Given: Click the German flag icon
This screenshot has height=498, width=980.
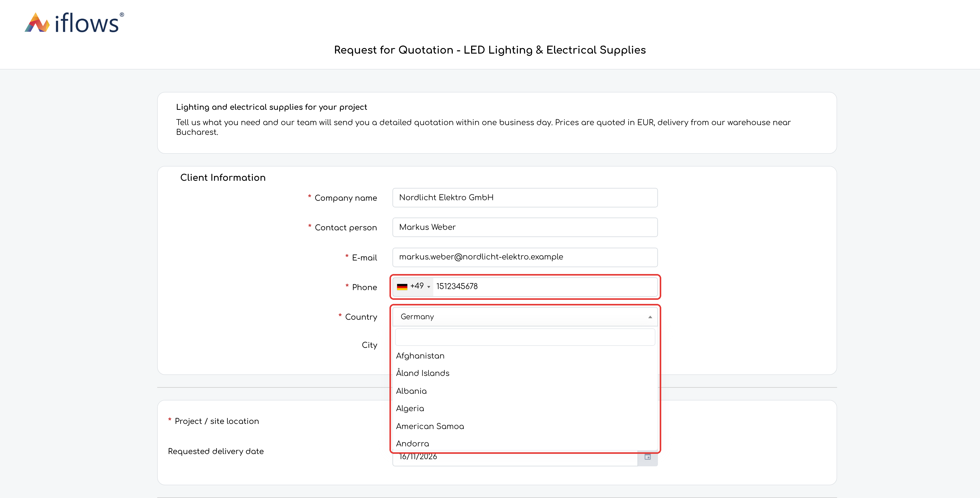Looking at the screenshot, I should [402, 287].
